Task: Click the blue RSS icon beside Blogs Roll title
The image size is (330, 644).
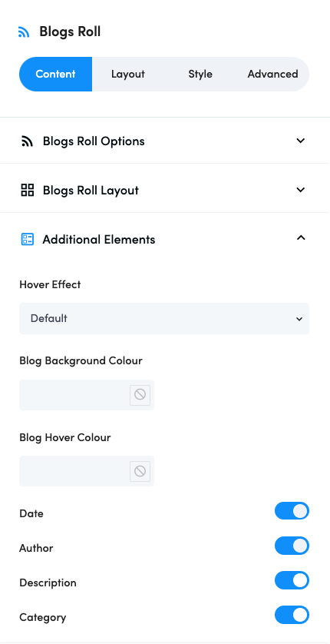Action: click(24, 32)
